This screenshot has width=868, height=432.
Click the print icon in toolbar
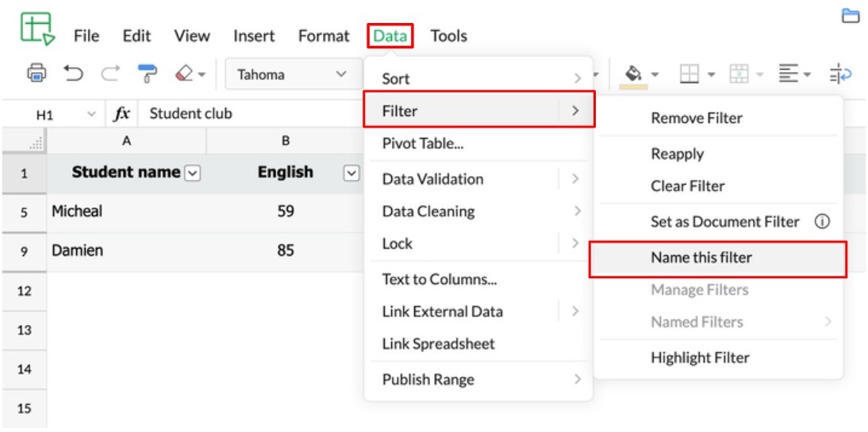(36, 75)
